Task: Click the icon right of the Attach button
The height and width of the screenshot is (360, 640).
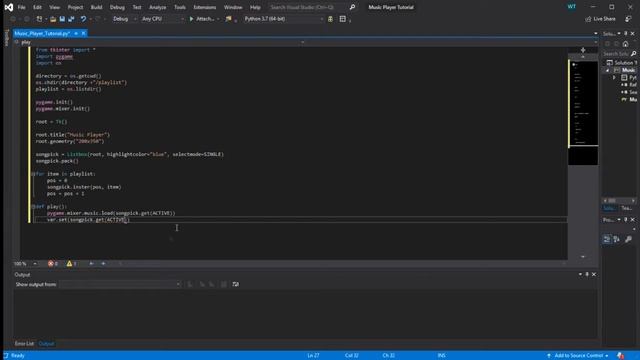Action: (229, 19)
